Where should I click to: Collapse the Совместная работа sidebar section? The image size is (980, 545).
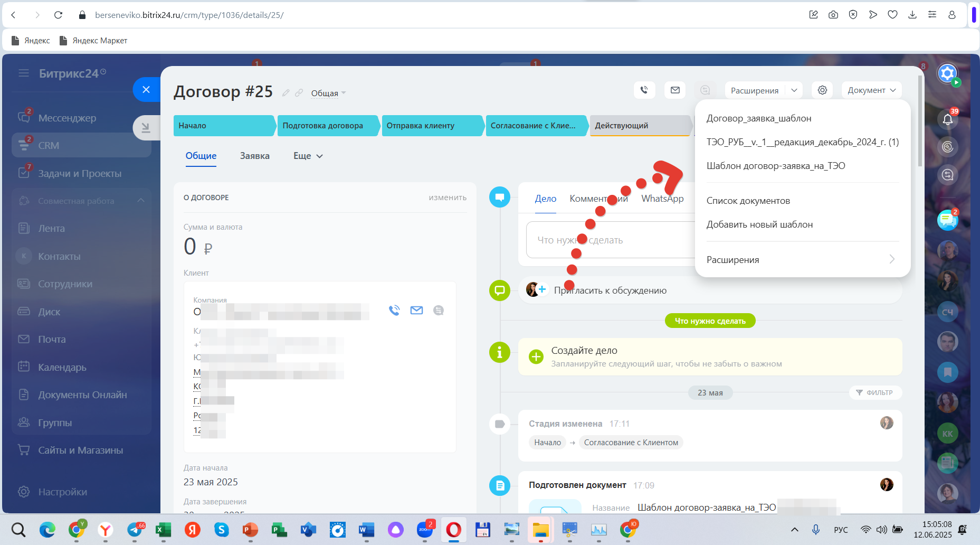[141, 201]
